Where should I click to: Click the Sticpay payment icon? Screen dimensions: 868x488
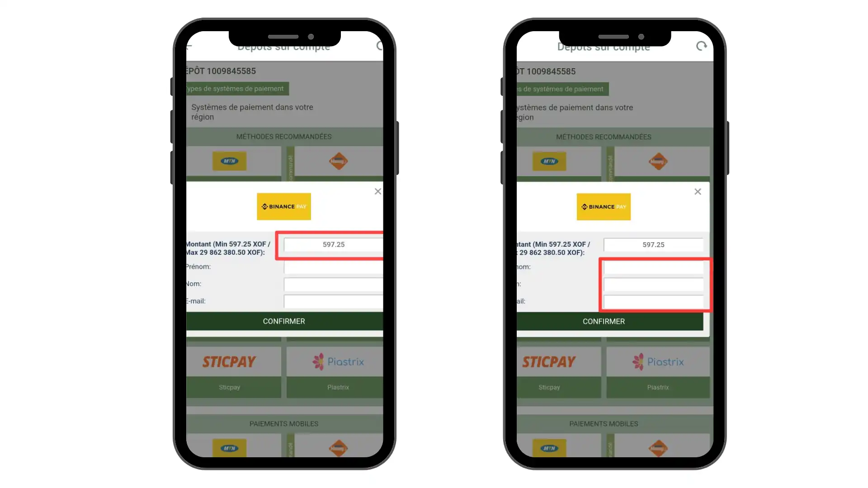pos(230,361)
